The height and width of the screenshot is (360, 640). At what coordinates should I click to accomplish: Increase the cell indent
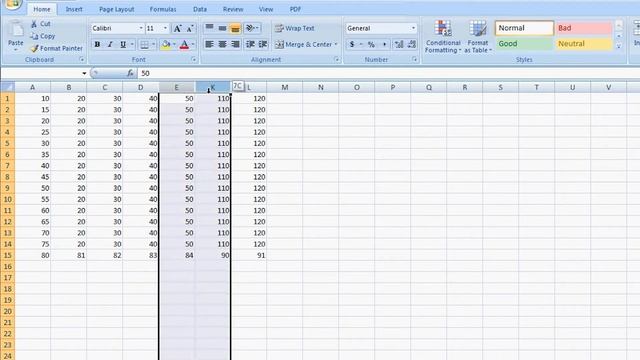(263, 44)
